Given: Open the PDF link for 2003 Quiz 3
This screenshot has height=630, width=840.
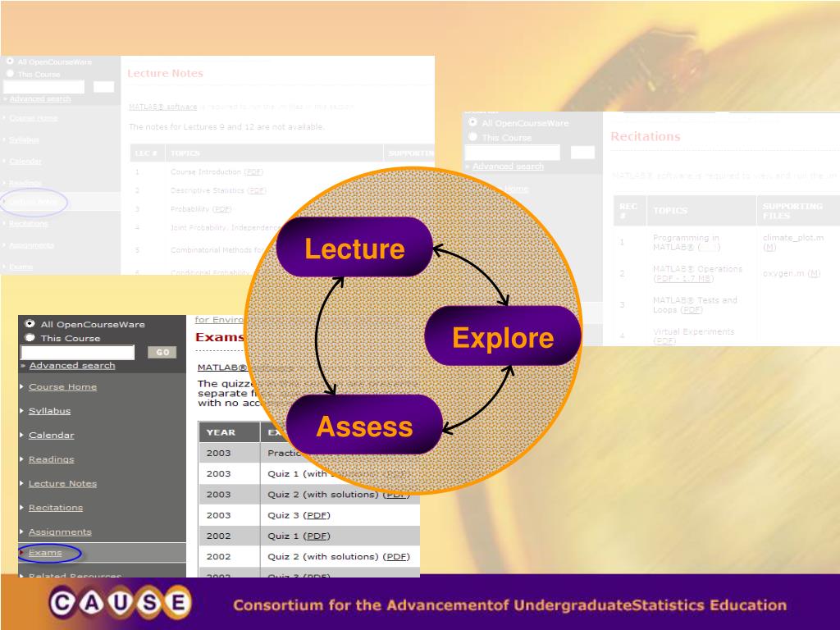Looking at the screenshot, I should 317,515.
